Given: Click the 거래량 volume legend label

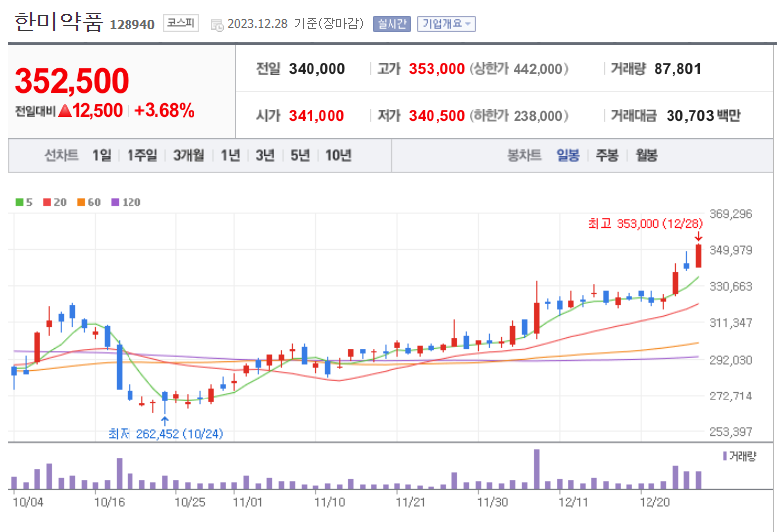Looking at the screenshot, I should point(743,456).
